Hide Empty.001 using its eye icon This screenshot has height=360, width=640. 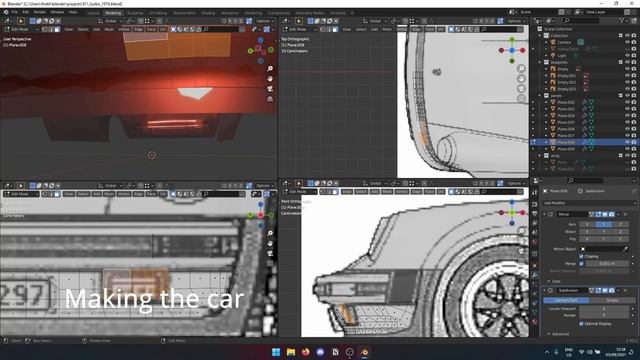point(627,76)
